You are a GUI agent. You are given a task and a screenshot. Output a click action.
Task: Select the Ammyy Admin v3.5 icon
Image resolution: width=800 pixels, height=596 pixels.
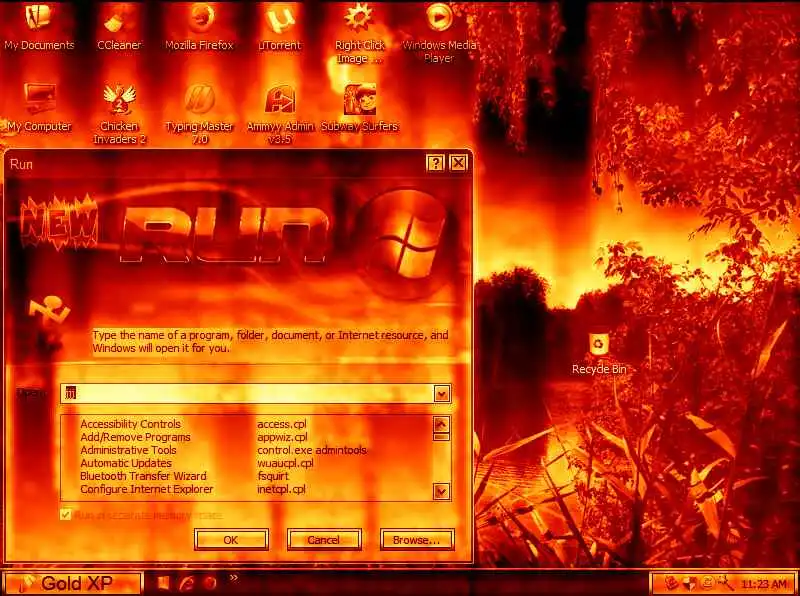click(x=280, y=114)
